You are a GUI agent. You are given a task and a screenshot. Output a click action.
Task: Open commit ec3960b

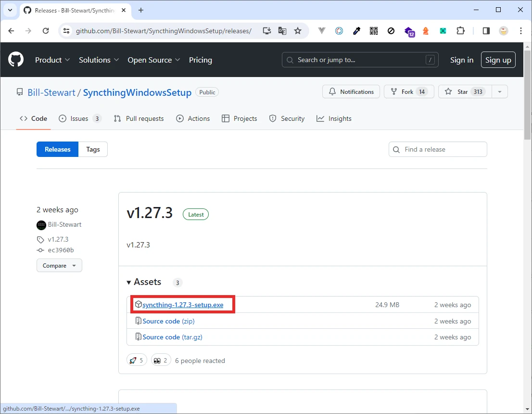click(x=61, y=250)
